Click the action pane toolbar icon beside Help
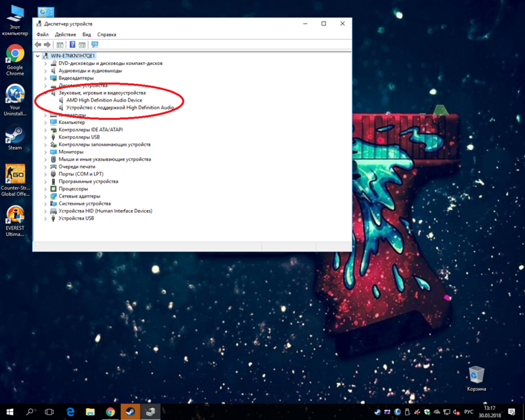 (82, 45)
